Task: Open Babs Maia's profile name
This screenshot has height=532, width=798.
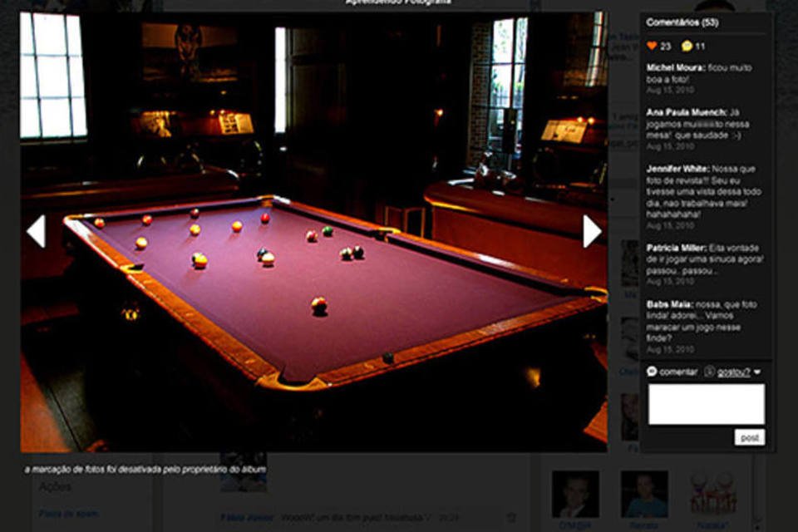Action: click(670, 304)
